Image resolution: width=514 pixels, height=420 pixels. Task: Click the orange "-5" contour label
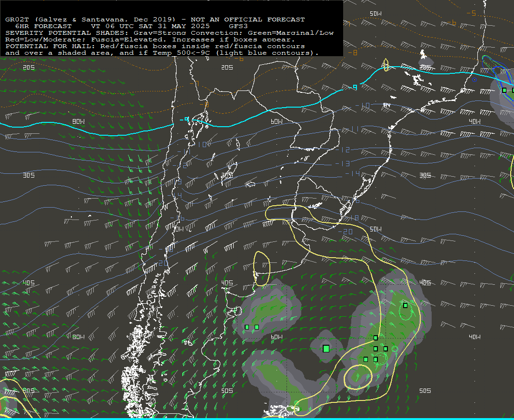pos(471,13)
